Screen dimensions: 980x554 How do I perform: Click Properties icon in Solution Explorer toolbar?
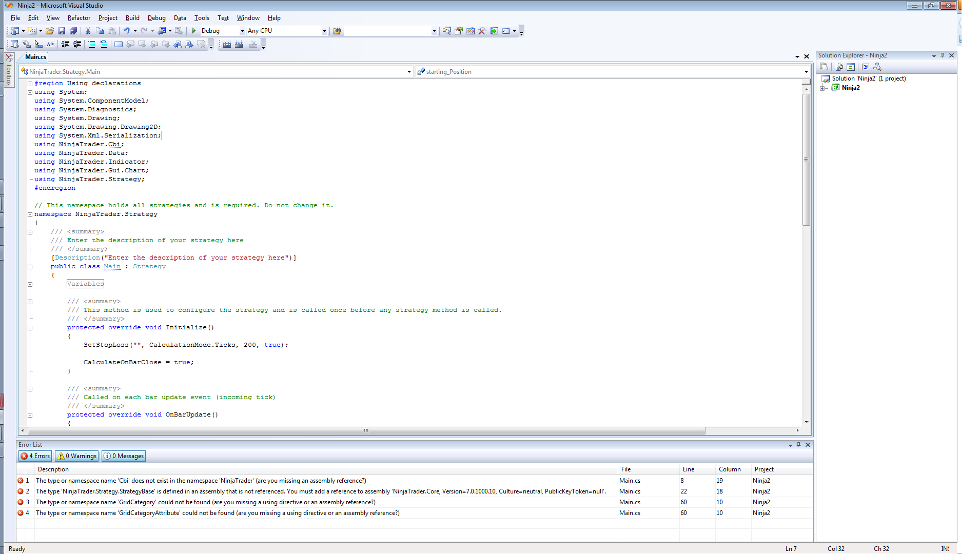coord(824,67)
